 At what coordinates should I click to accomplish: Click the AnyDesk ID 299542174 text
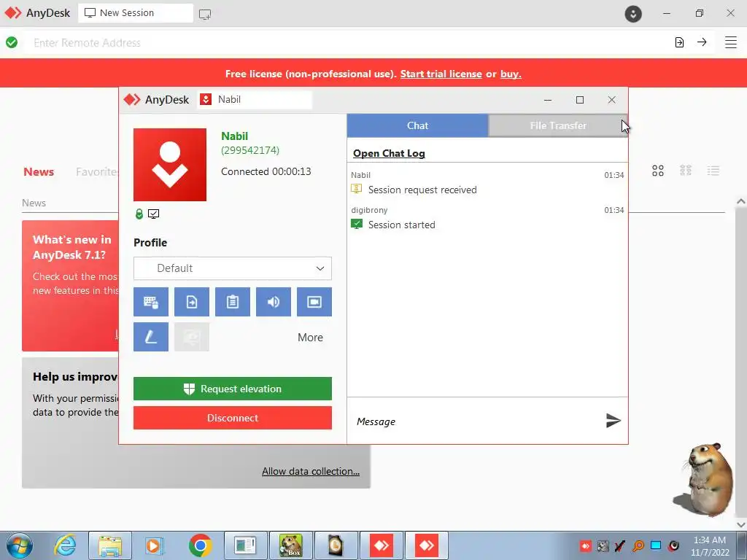[x=250, y=150]
